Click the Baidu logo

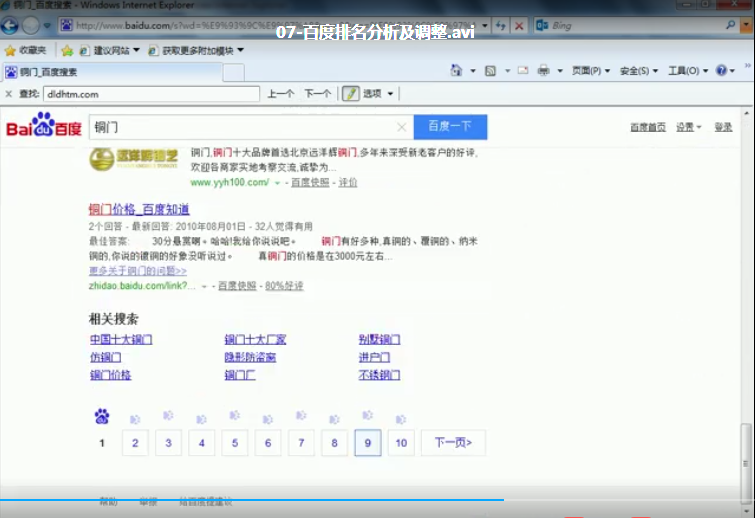click(x=44, y=125)
